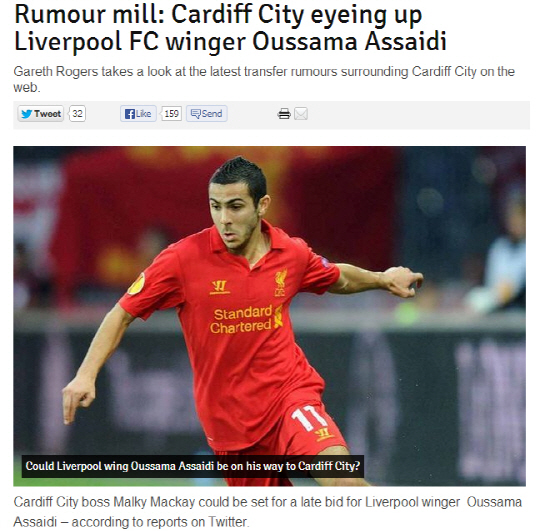Open the tweet count bubble showing 32
Image resolution: width=540 pixels, height=531 pixels.
[77, 114]
